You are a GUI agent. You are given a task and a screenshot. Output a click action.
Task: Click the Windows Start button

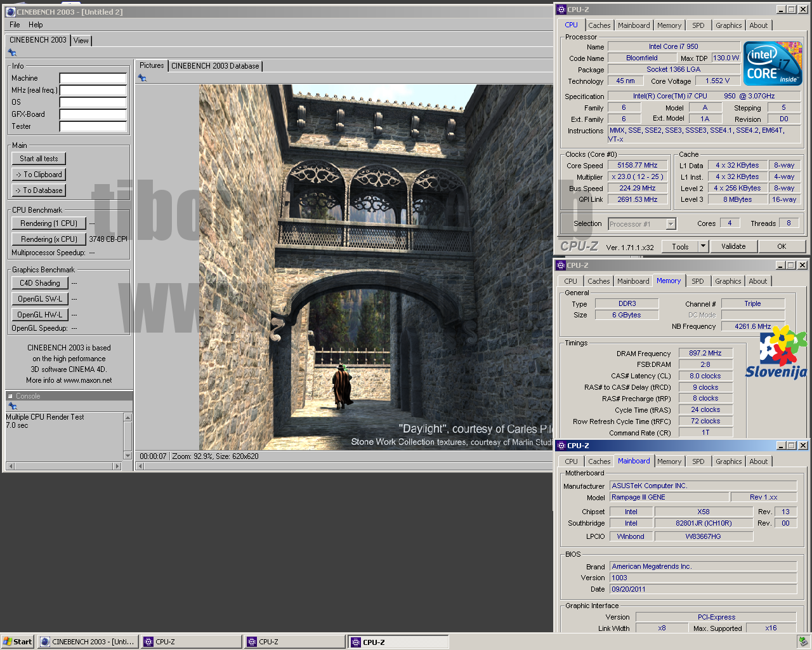click(17, 642)
